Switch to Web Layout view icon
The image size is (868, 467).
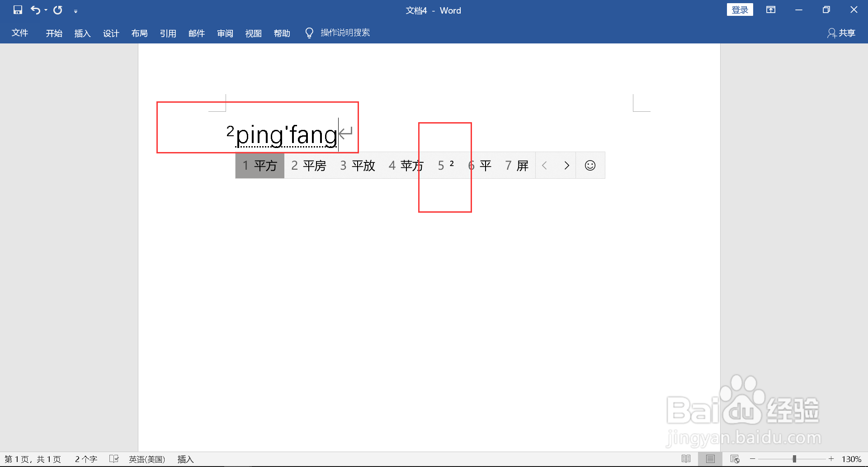point(735,459)
